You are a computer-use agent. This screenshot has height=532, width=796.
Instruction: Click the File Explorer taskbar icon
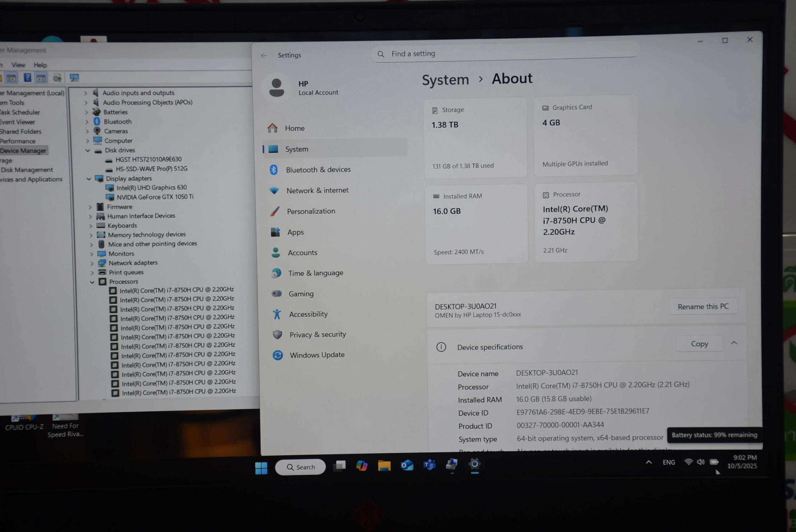click(x=384, y=465)
